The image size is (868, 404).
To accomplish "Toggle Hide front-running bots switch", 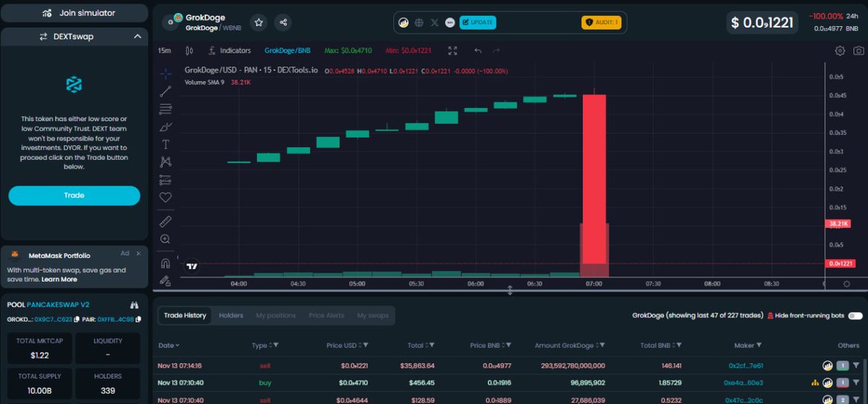I will pos(855,316).
